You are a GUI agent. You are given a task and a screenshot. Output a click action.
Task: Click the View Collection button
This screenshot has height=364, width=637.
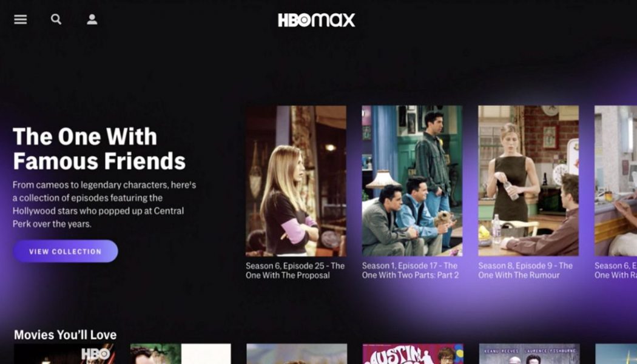tap(65, 251)
